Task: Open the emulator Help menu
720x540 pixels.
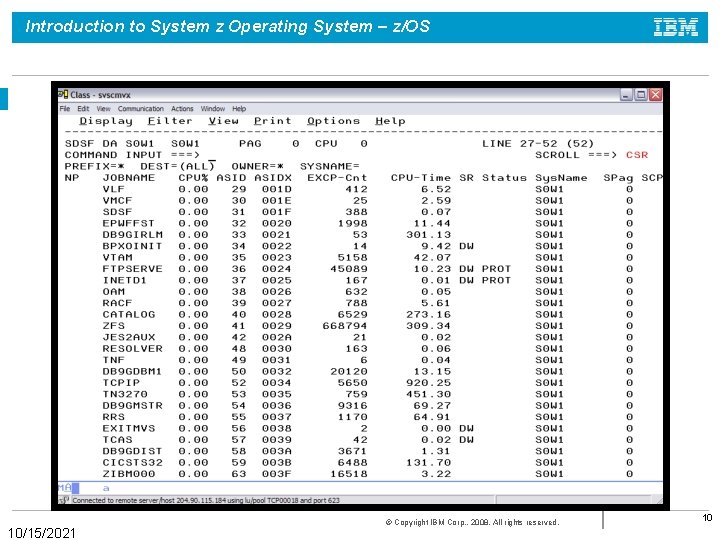Action: pos(239,109)
